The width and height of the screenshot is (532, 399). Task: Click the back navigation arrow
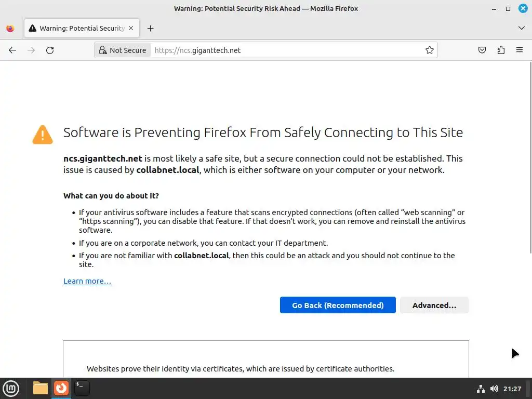(12, 50)
